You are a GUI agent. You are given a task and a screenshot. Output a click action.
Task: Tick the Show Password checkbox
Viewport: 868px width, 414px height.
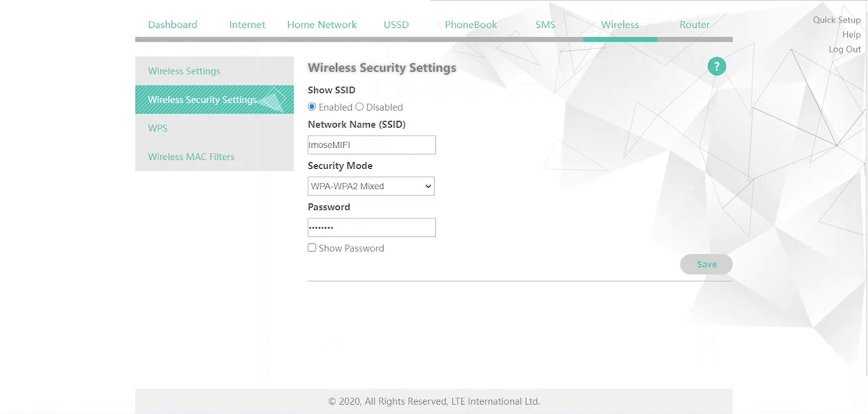312,248
